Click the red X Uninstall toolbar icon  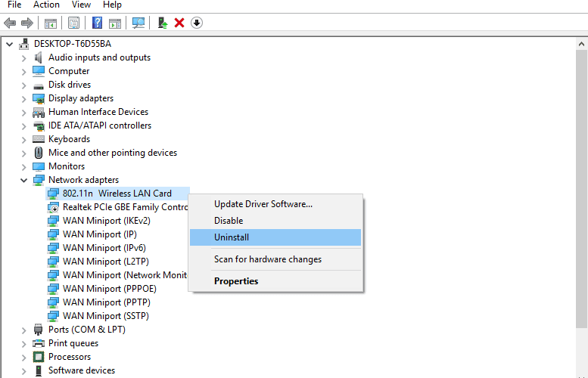coord(179,23)
